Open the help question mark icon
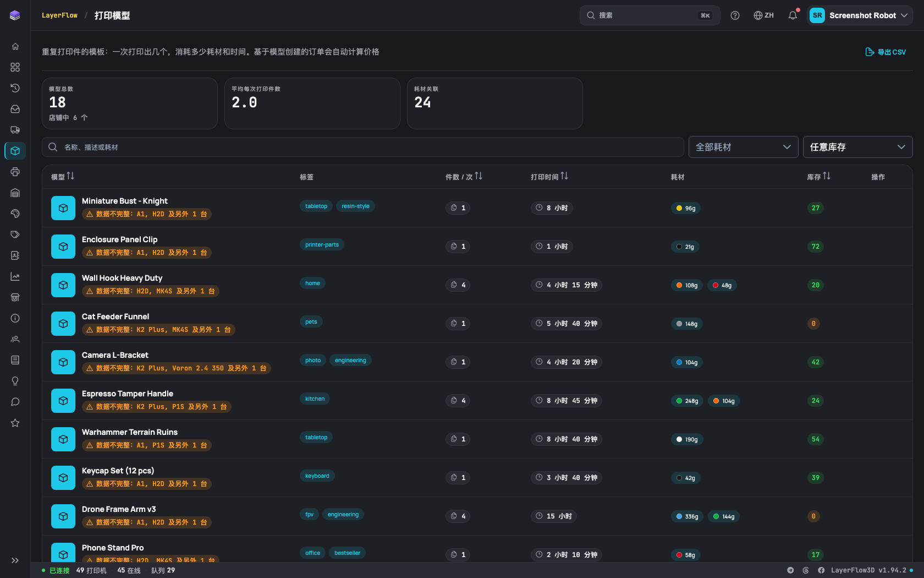The height and width of the screenshot is (578, 924). (x=735, y=15)
